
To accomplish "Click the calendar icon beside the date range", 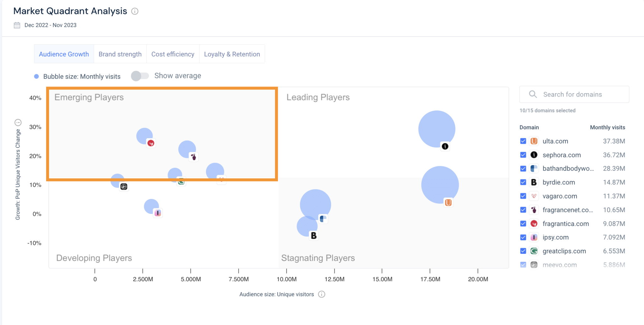I will pyautogui.click(x=17, y=25).
